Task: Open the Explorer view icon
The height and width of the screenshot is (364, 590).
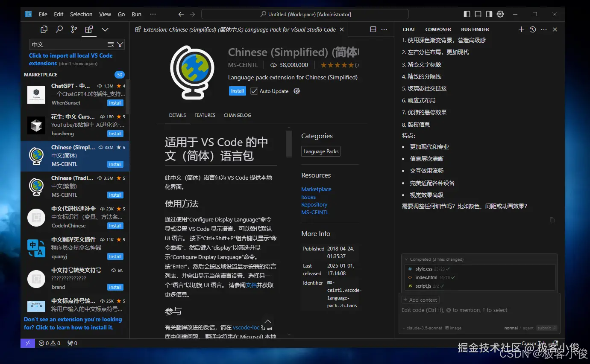Action: tap(44, 29)
